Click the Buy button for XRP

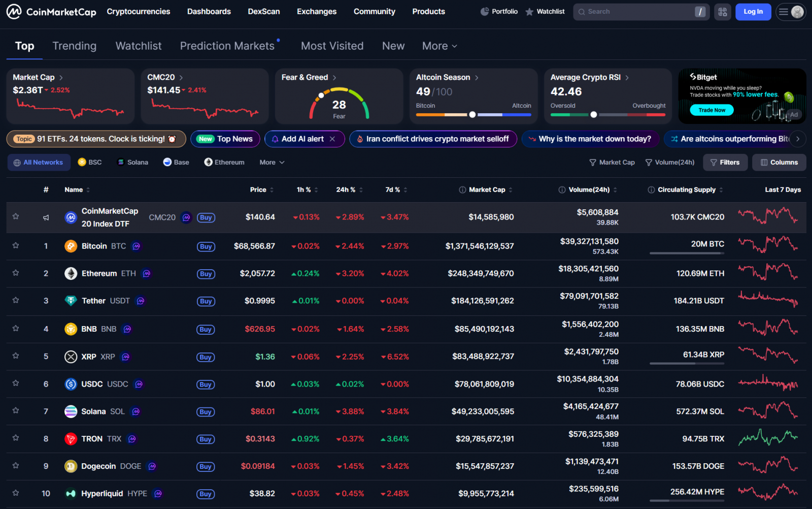click(206, 357)
